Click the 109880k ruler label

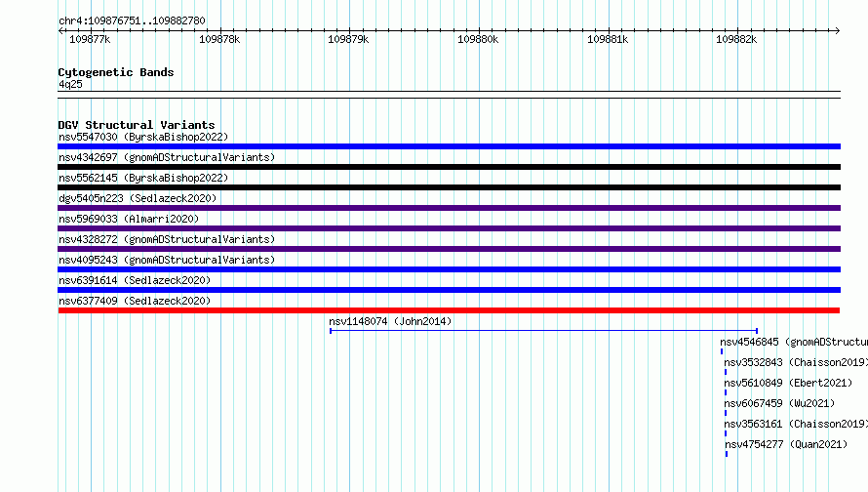478,39
